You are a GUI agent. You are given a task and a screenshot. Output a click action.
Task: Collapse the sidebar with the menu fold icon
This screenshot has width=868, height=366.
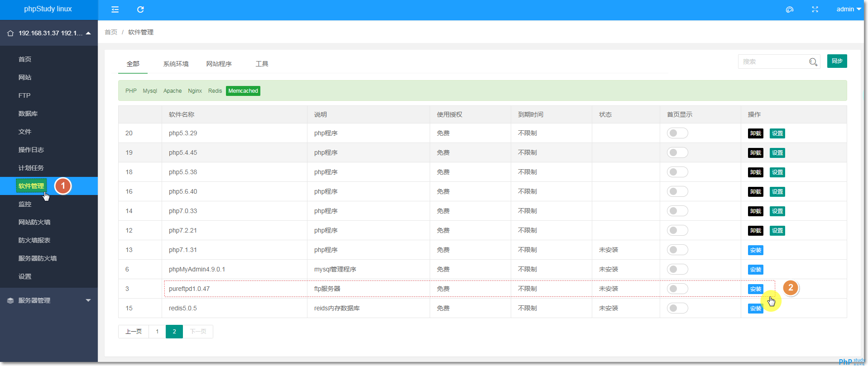[115, 10]
